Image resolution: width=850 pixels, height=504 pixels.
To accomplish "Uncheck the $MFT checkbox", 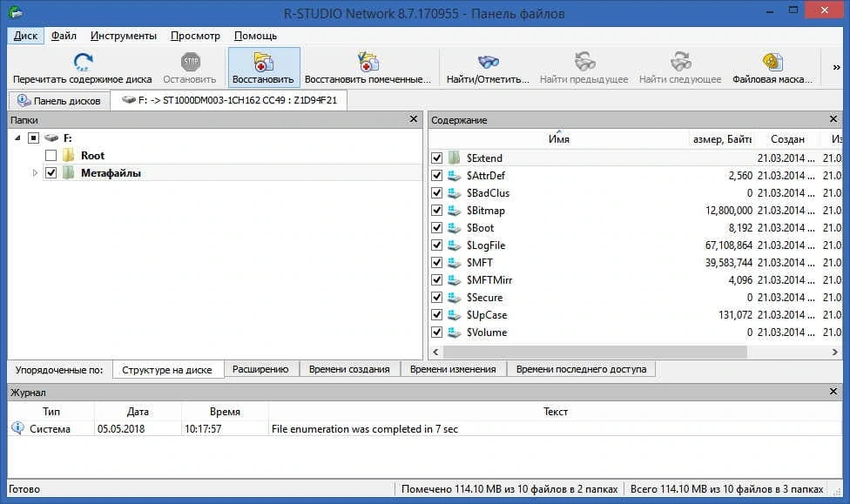I will [x=437, y=262].
